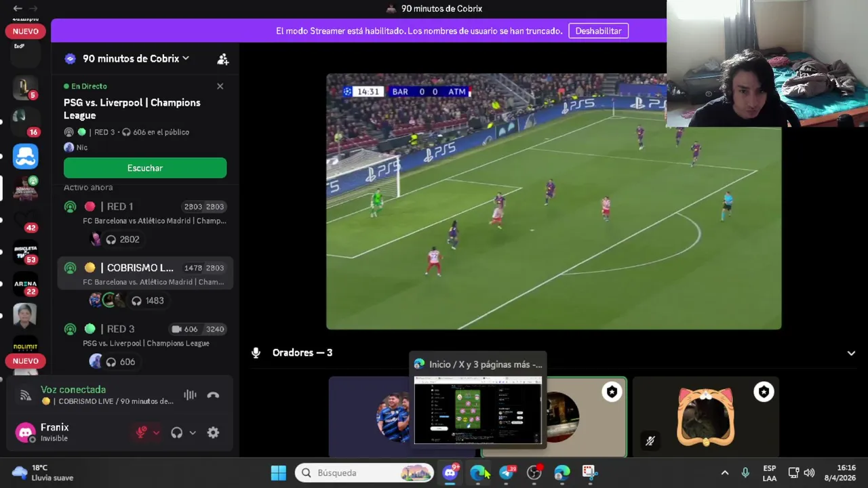This screenshot has height=488, width=868.
Task: Click the microphone icon next to Oradores
Action: [256, 353]
